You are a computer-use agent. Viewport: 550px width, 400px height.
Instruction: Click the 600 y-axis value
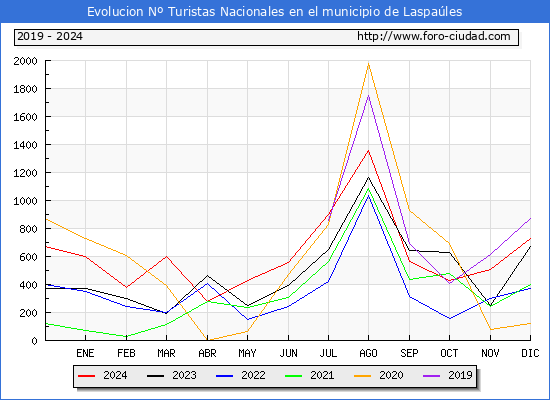pos(28,257)
